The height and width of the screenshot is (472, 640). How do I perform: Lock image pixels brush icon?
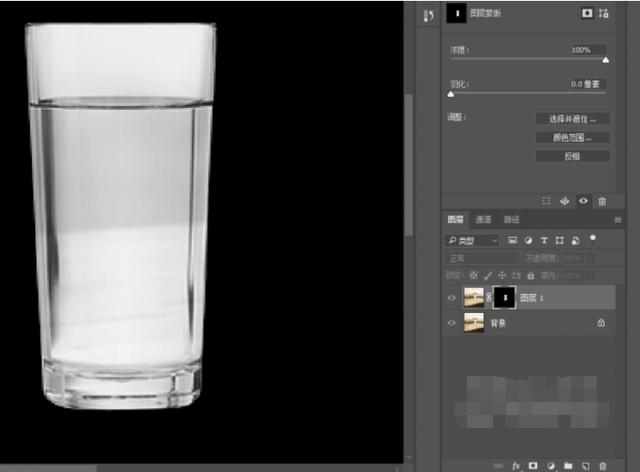[x=488, y=276]
